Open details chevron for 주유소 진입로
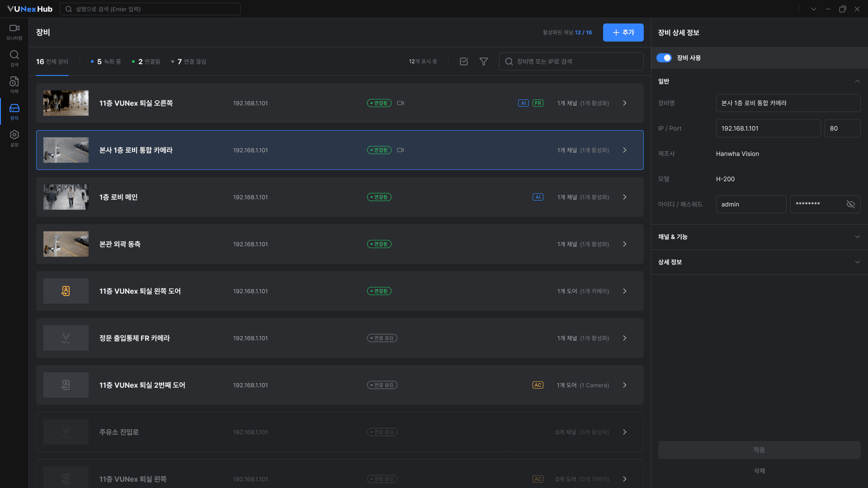 (625, 432)
